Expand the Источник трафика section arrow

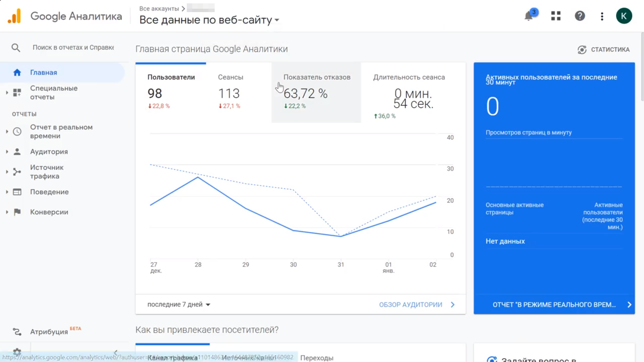[7, 172]
